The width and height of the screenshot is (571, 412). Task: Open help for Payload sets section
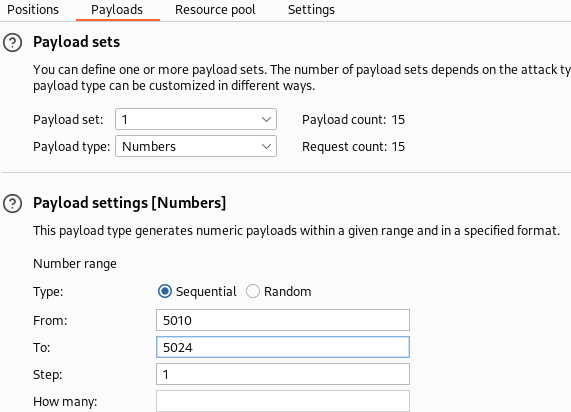coord(13,43)
